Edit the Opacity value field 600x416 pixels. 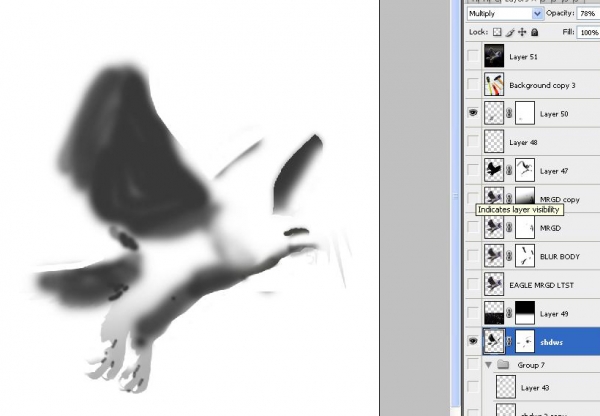[588, 14]
